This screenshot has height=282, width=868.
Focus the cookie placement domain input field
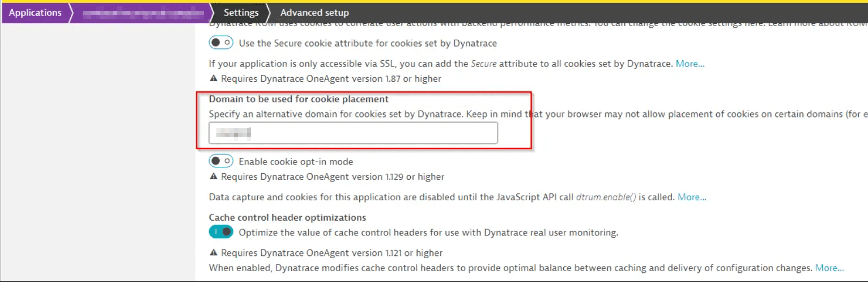coord(353,133)
